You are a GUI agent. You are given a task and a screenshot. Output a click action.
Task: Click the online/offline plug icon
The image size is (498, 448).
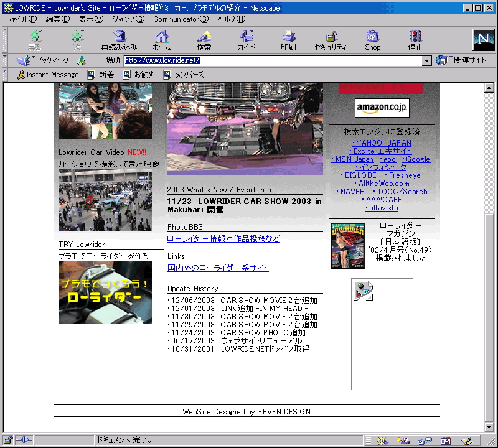tap(24, 440)
